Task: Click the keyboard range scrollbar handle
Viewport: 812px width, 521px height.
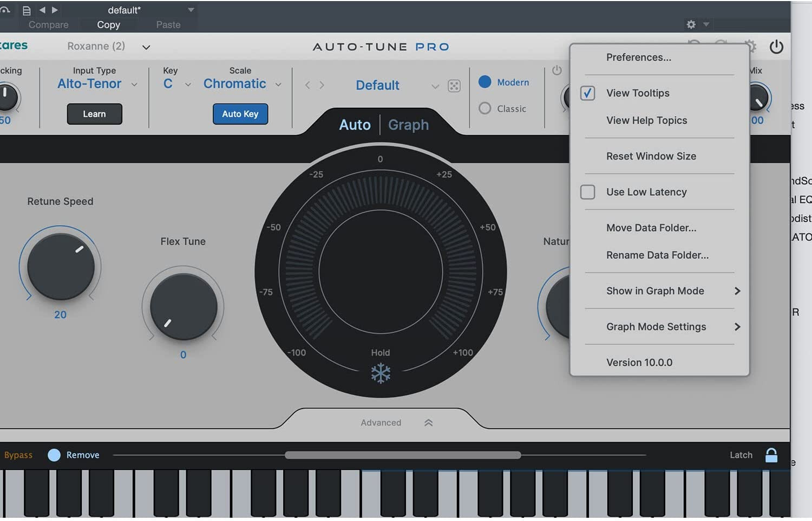Action: 403,456
